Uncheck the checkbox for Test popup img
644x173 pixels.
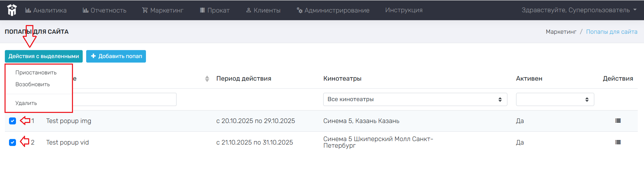coord(13,121)
